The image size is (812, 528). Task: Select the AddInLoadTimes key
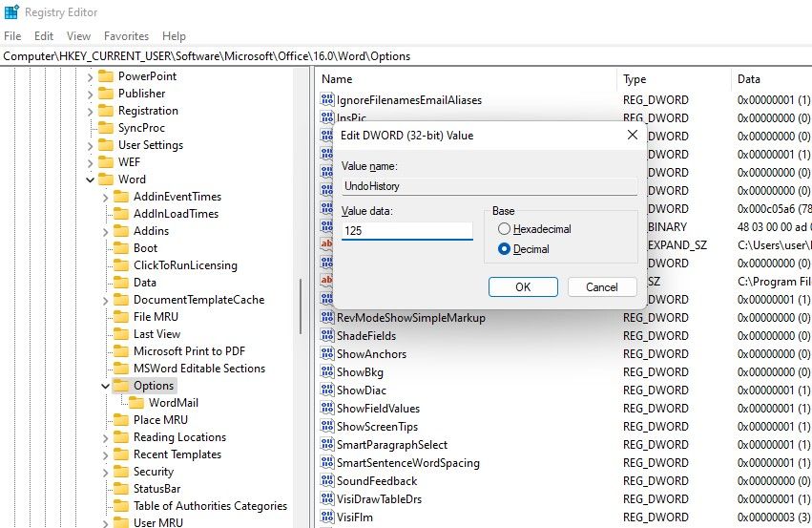tap(177, 214)
